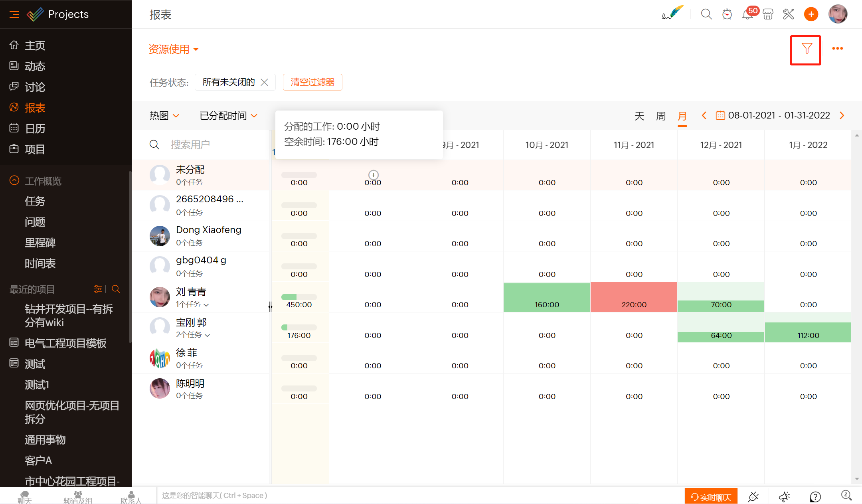
Task: Click the 实时聊天 button
Action: 711,497
